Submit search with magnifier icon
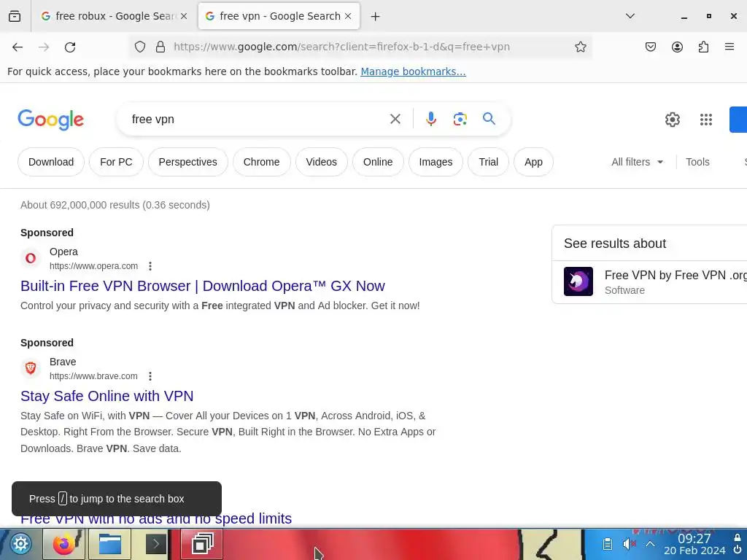 click(489, 119)
